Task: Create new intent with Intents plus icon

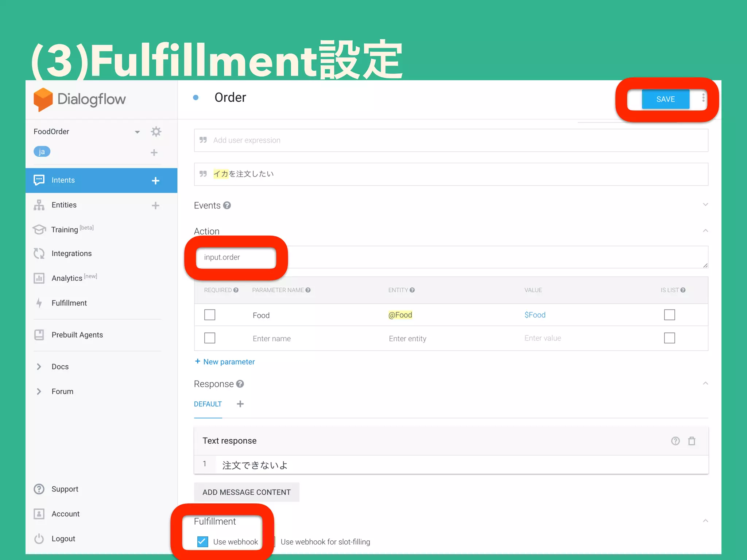Action: pos(156,180)
